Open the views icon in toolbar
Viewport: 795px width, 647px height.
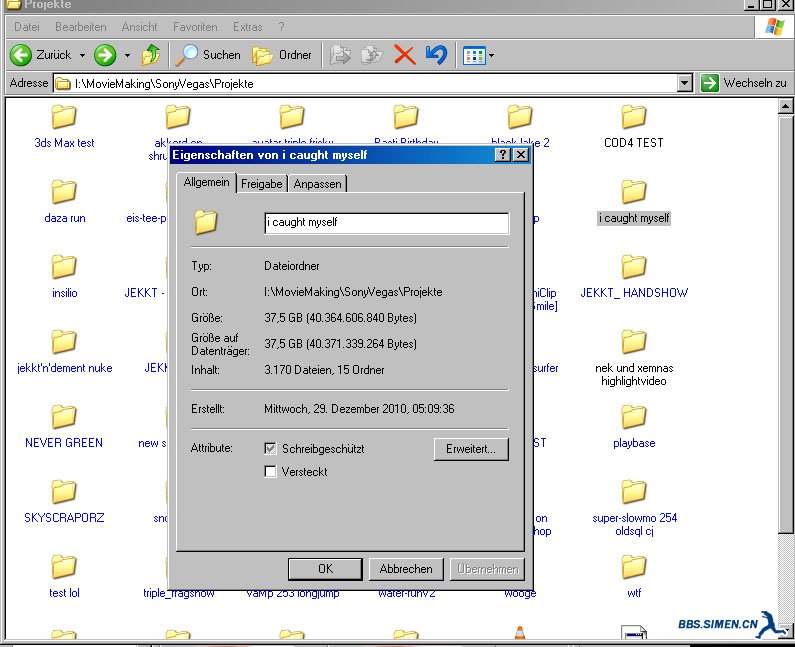tap(474, 55)
